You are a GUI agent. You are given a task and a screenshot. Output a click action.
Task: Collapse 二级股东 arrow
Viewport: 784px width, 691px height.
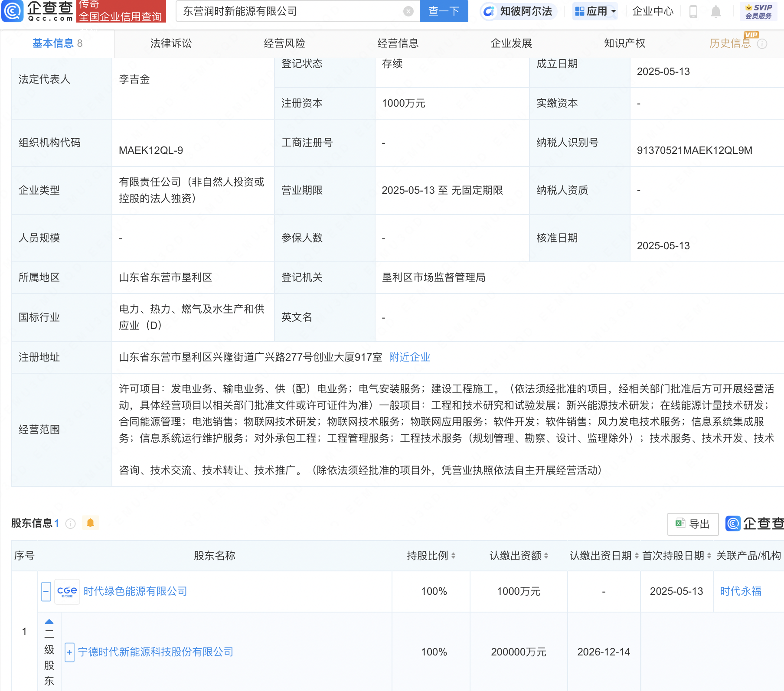[49, 621]
